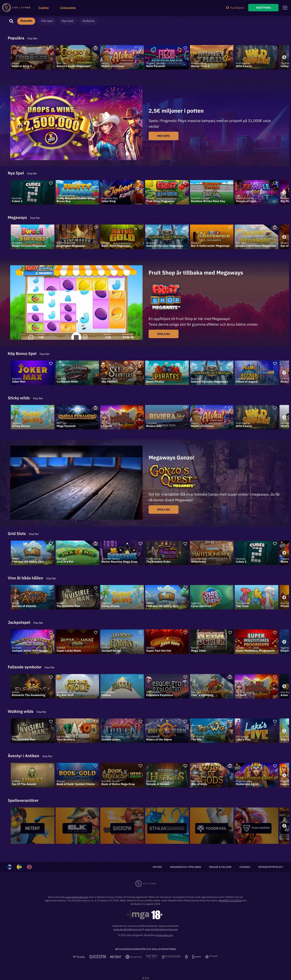Screen dimensions: 291x980
Task: Click the Trustly logo in footer
Action: [x=79, y=957]
